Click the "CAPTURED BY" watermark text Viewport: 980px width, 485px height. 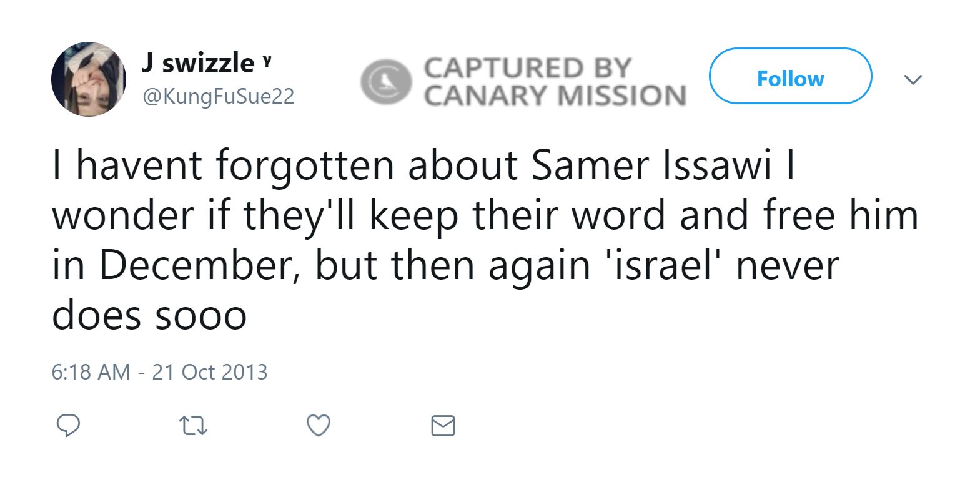[528, 67]
